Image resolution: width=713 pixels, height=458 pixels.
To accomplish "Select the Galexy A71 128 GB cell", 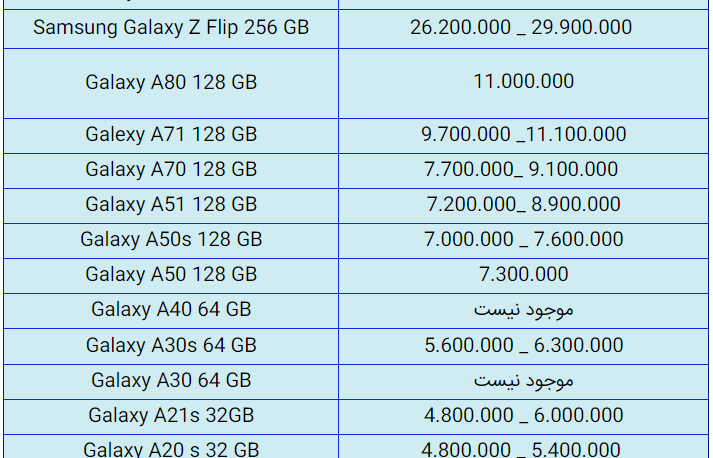I will 171,136.
